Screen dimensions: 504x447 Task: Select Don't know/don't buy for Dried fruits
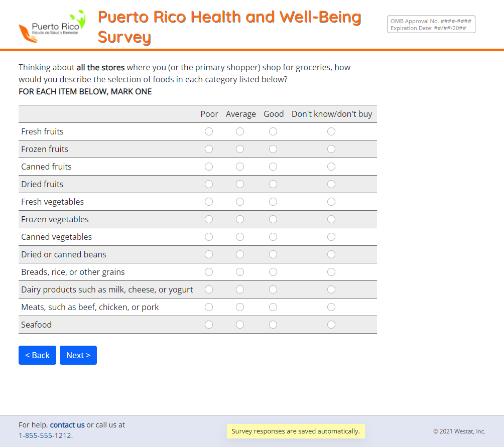tap(331, 184)
